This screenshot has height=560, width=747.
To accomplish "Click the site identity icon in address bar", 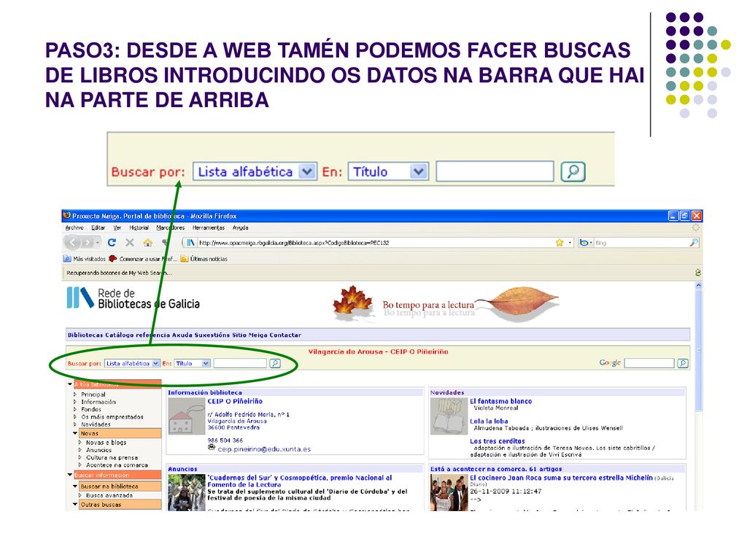I will click(x=190, y=243).
